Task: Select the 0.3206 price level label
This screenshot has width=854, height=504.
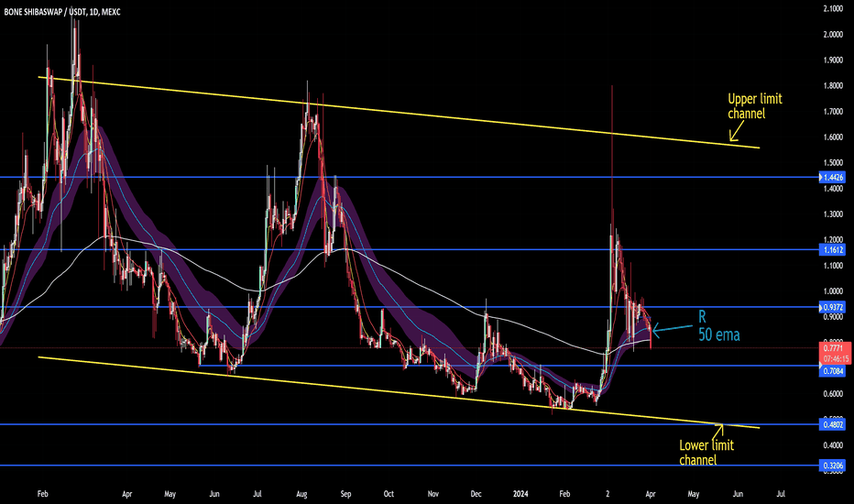Action: pyautogui.click(x=833, y=466)
